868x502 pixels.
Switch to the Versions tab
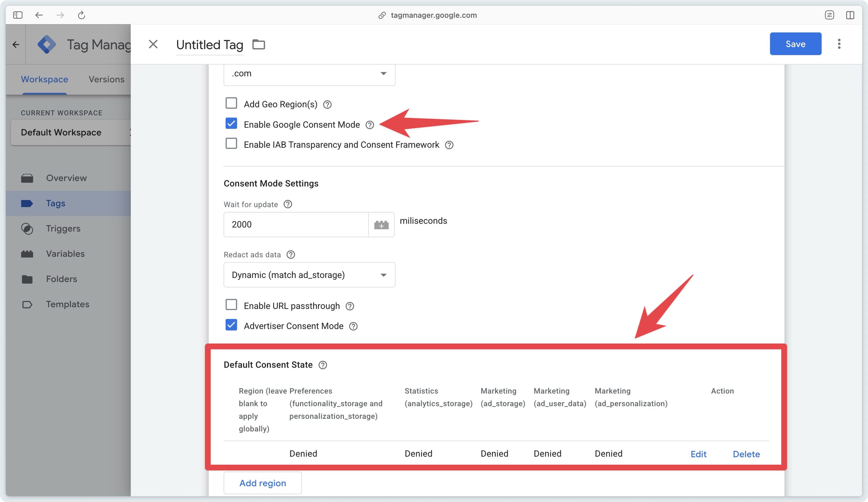pos(106,79)
